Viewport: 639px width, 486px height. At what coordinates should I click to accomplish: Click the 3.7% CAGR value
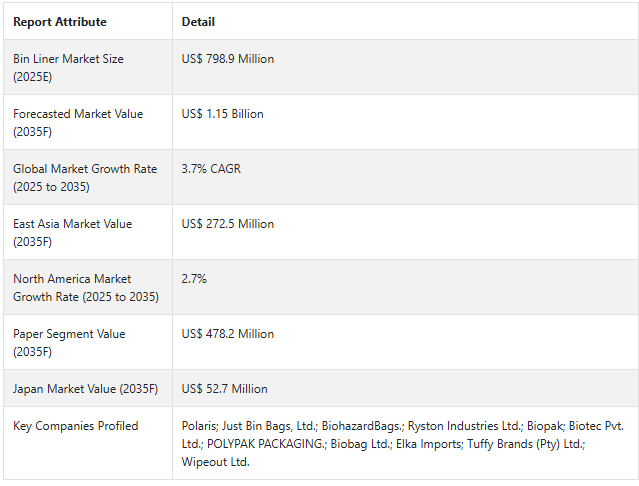(x=211, y=169)
